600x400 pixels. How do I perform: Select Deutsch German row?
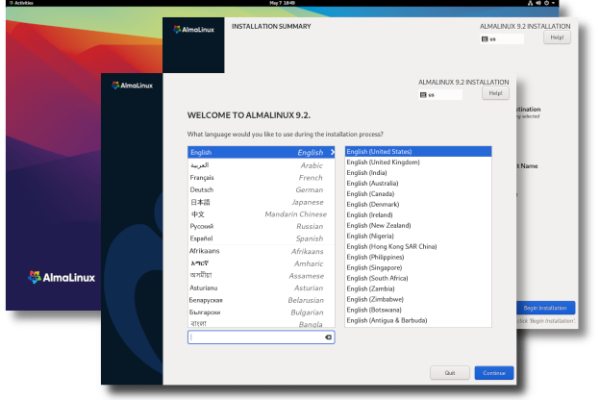coord(261,190)
